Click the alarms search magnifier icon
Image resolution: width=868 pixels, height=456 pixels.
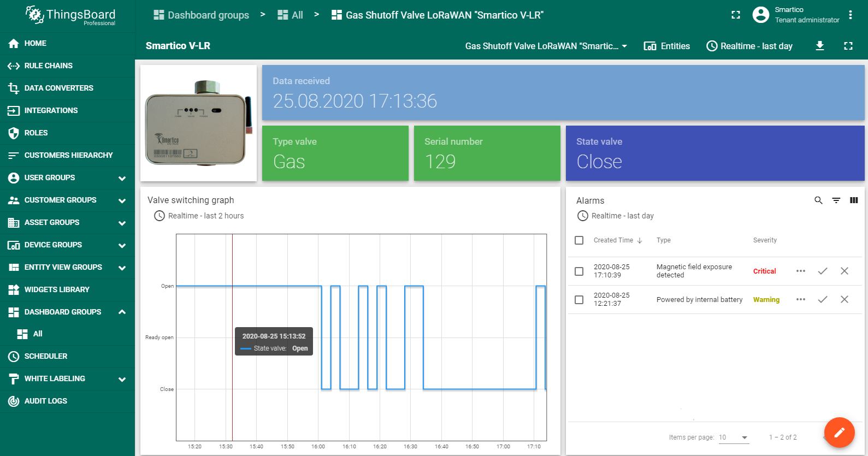point(818,200)
